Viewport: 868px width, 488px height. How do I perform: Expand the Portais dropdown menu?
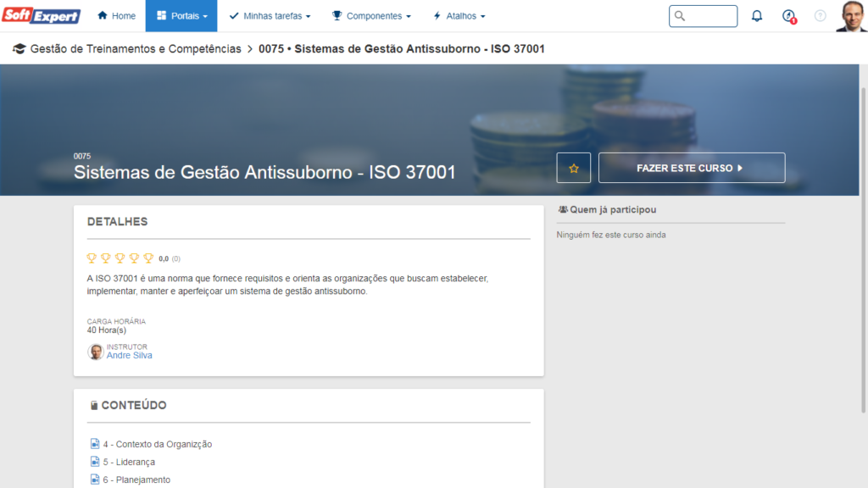pos(181,16)
